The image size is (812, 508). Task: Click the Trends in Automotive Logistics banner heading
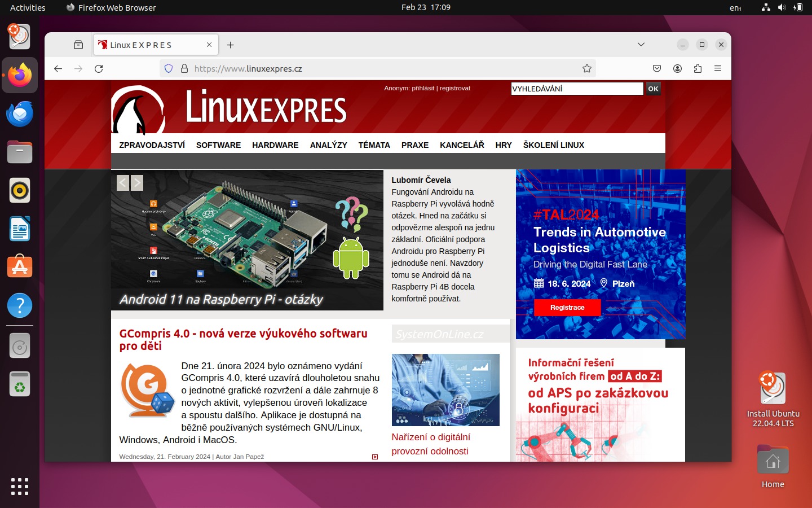click(x=599, y=240)
